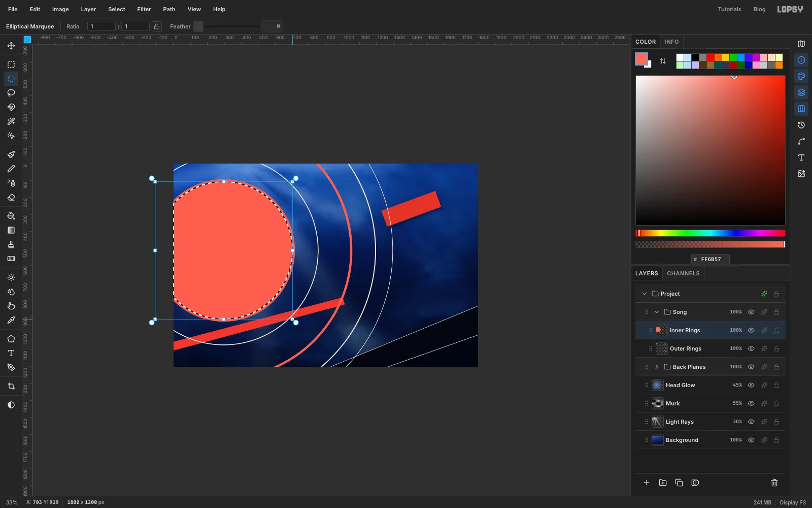Screen dimensions: 812x508
Task: Open the Blog link
Action: click(759, 9)
